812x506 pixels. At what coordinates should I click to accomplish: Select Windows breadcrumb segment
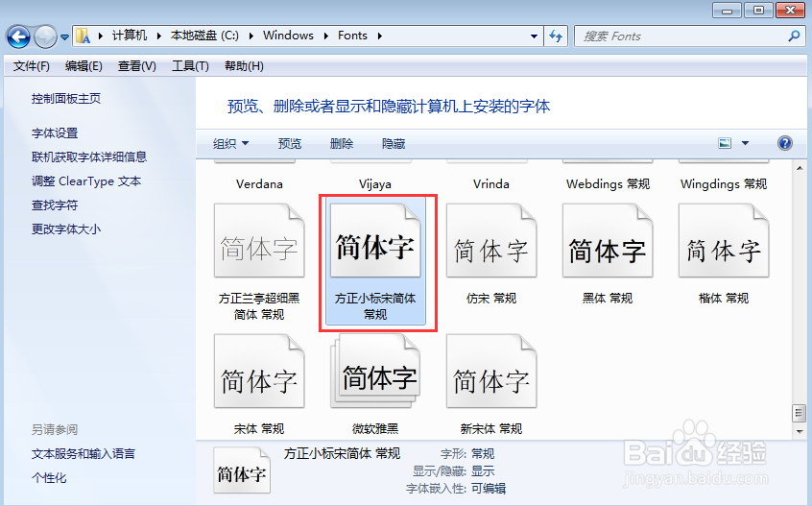pyautogui.click(x=289, y=36)
